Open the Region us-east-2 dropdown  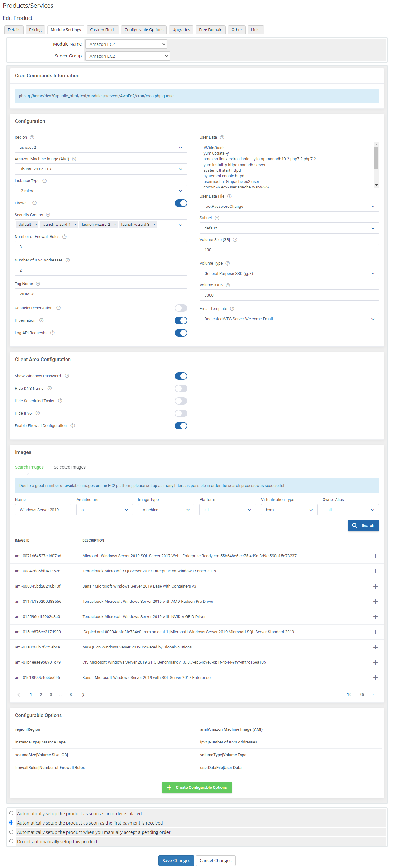101,148
